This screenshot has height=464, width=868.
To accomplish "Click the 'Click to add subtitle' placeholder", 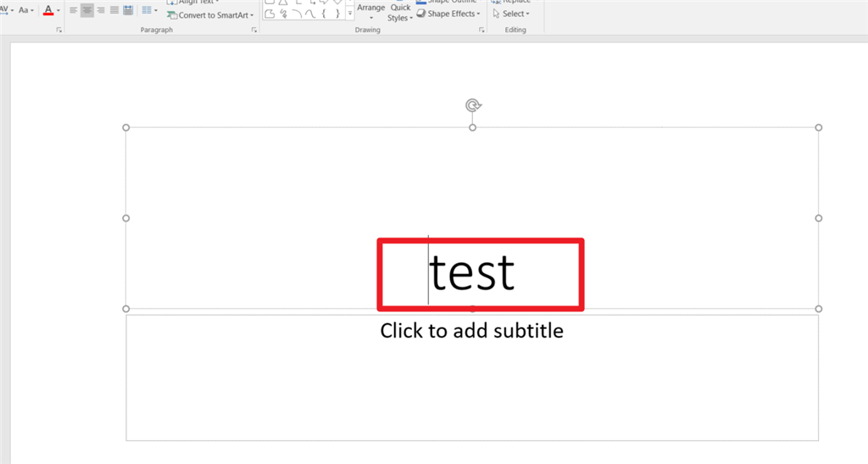I will coord(471,331).
